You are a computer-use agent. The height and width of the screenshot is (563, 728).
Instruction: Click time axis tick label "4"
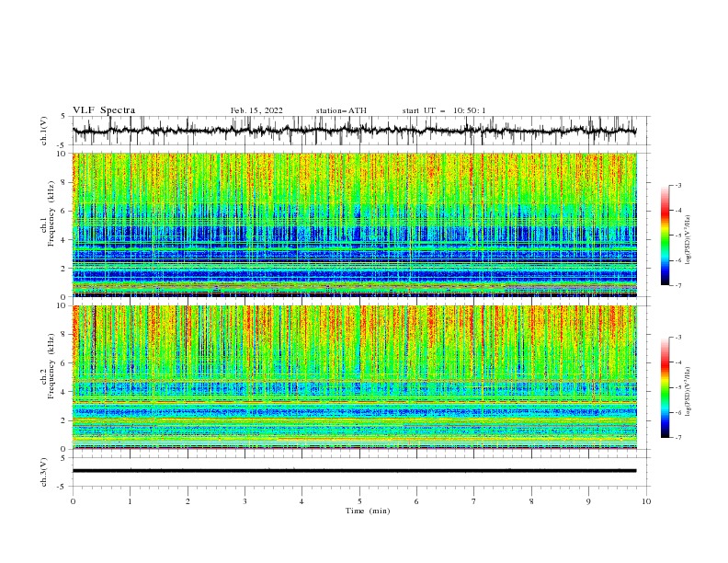(301, 501)
